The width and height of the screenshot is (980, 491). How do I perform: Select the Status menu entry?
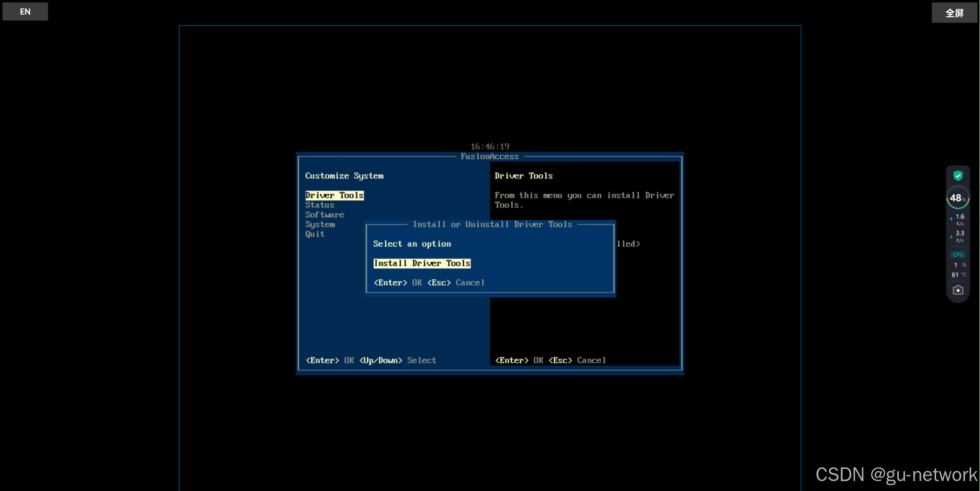320,205
